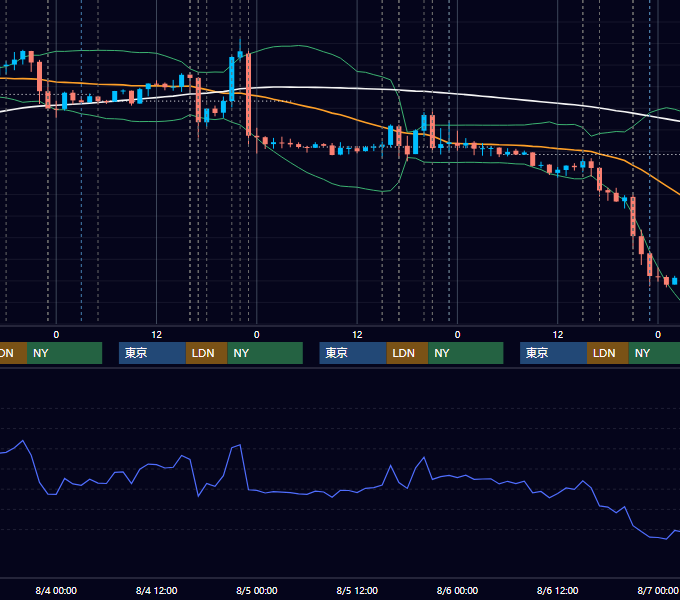Click the 東京 session band before 8/5 12:00
Image resolution: width=680 pixels, height=600 pixels.
(x=353, y=353)
